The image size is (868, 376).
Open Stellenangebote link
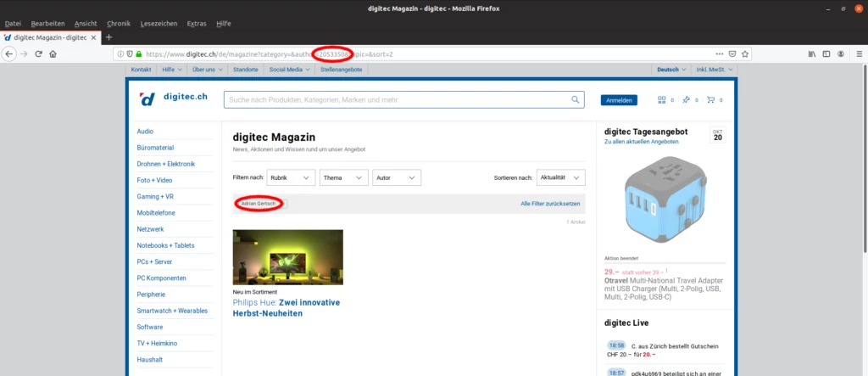(341, 70)
